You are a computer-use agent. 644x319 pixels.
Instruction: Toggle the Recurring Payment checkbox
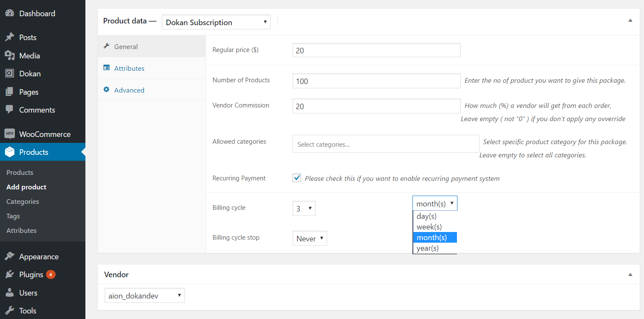pos(297,178)
